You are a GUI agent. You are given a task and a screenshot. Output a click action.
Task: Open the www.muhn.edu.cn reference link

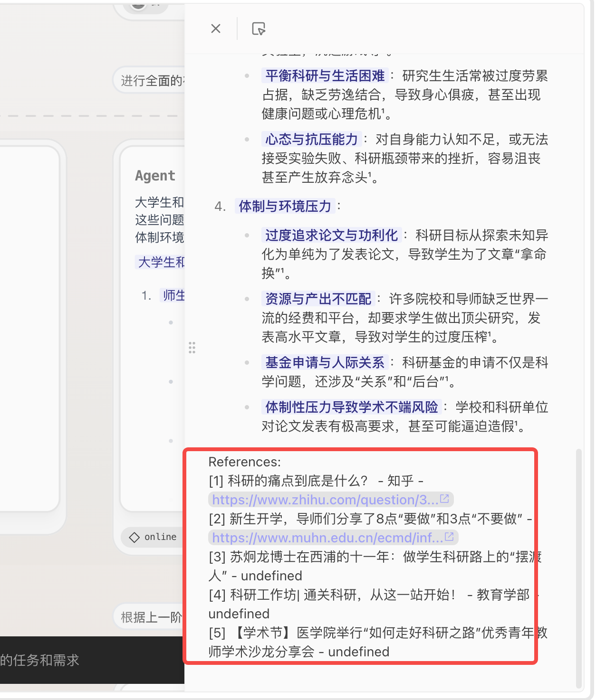tap(327, 538)
